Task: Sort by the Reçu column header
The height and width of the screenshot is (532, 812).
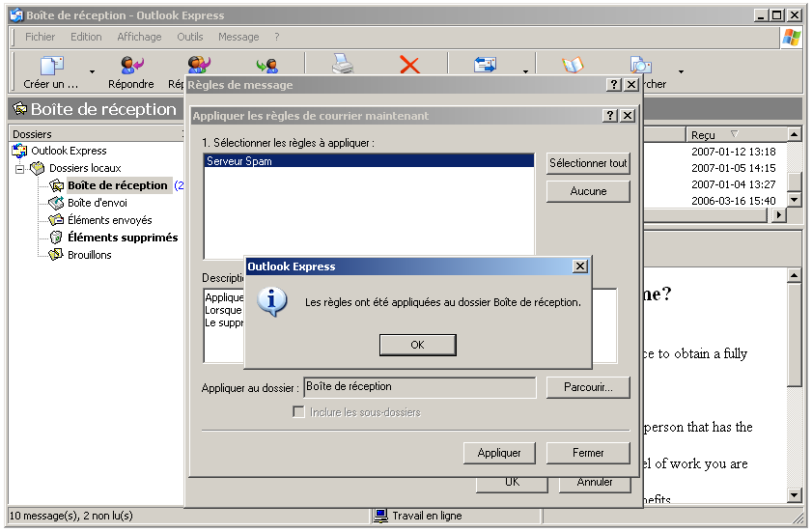Action: tap(736, 134)
